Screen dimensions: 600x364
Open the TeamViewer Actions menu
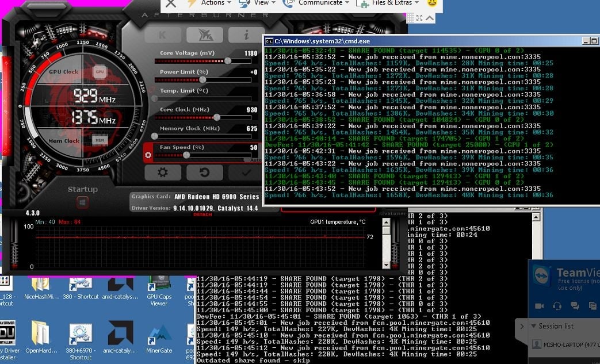[x=213, y=3]
